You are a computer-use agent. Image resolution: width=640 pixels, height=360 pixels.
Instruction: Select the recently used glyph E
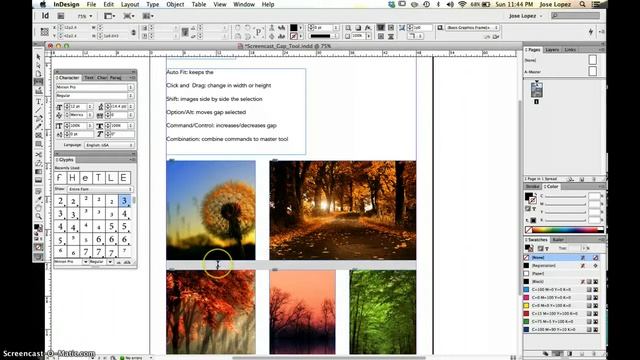pos(123,178)
